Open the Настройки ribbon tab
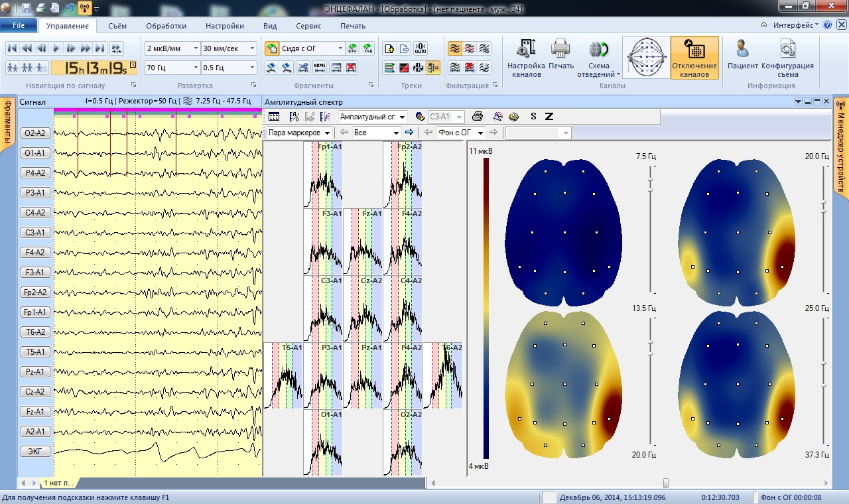 224,26
